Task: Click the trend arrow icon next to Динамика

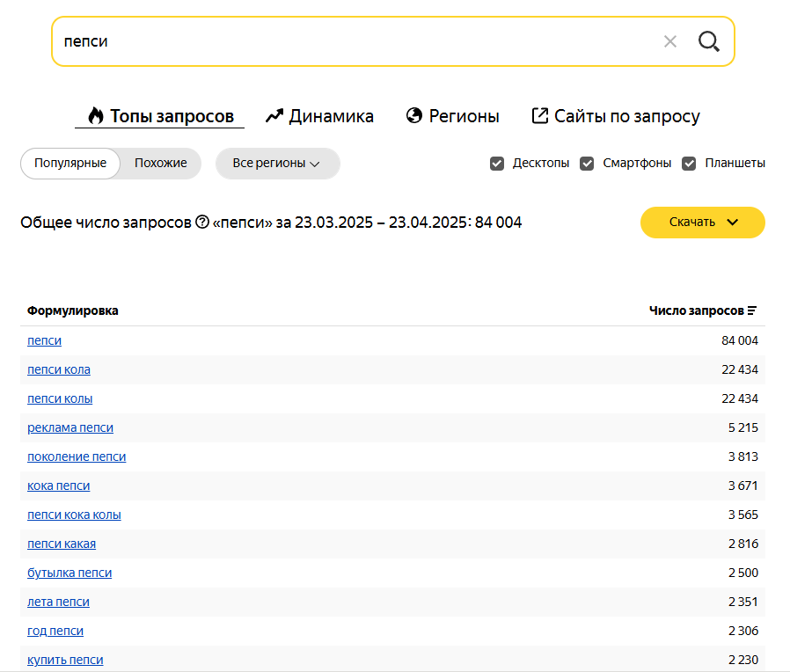Action: (x=274, y=116)
